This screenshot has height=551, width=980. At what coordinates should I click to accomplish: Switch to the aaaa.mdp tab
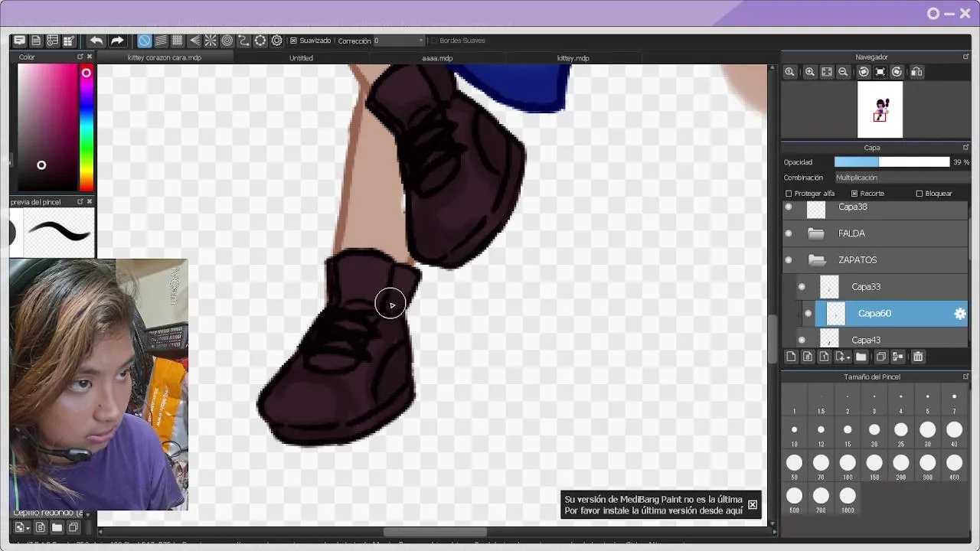[x=437, y=58]
